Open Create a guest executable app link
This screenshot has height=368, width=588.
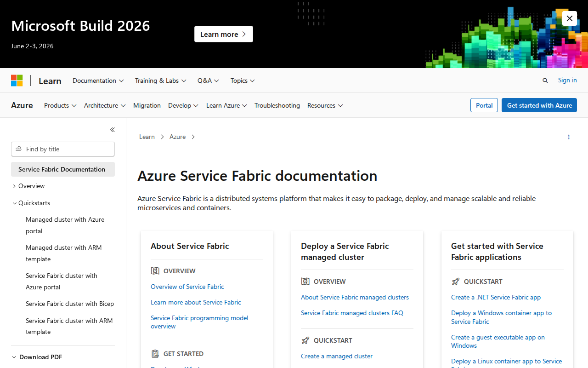[x=498, y=341]
